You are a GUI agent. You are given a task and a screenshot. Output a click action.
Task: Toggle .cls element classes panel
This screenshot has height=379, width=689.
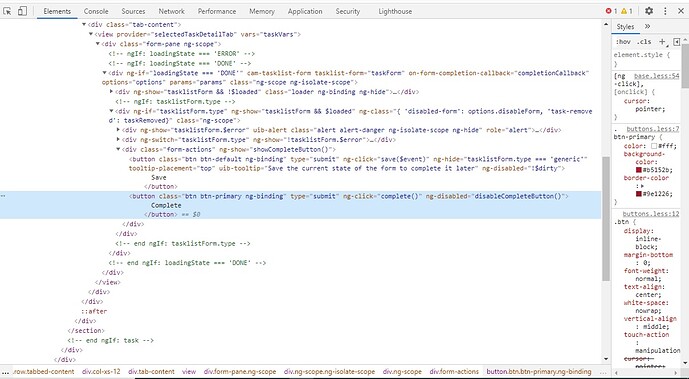click(644, 42)
